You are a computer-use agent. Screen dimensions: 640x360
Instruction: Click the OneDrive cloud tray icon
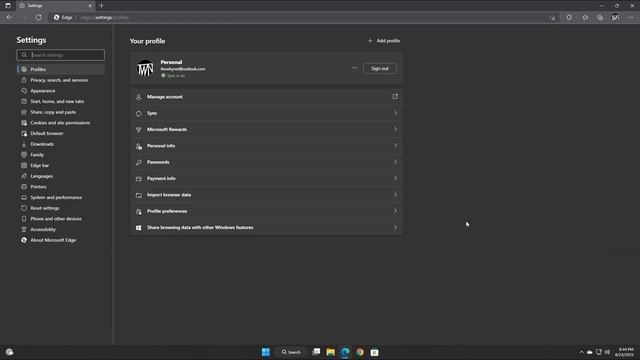click(590, 352)
